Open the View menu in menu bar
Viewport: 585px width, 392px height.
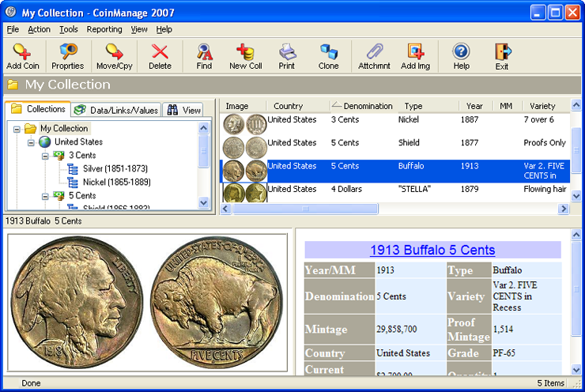[139, 29]
